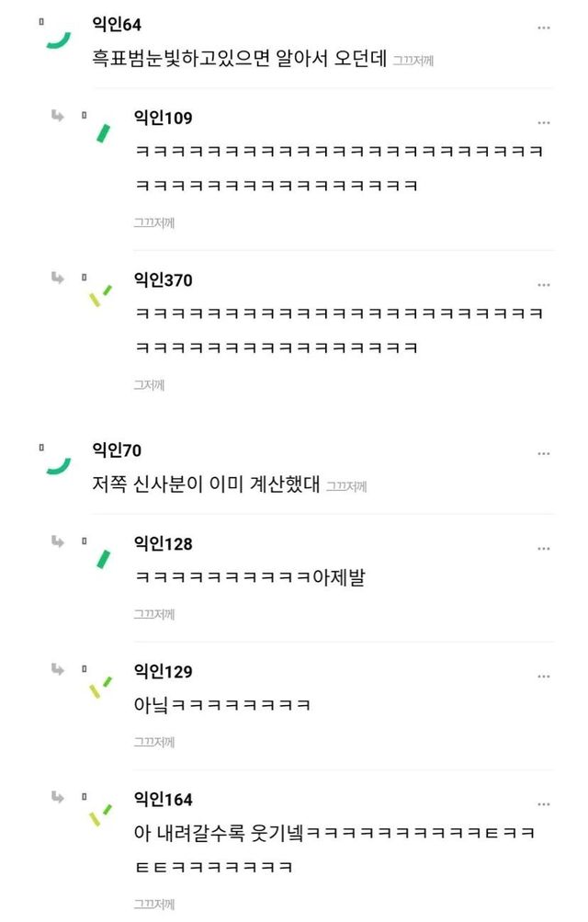This screenshot has height=922, width=588.
Task: Open the ellipsis menu on 익인128's reply
Action: pyautogui.click(x=544, y=549)
